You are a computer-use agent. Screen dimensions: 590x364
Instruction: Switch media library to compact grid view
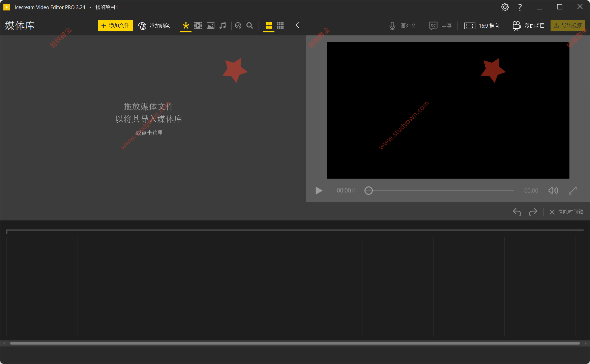pyautogui.click(x=280, y=25)
